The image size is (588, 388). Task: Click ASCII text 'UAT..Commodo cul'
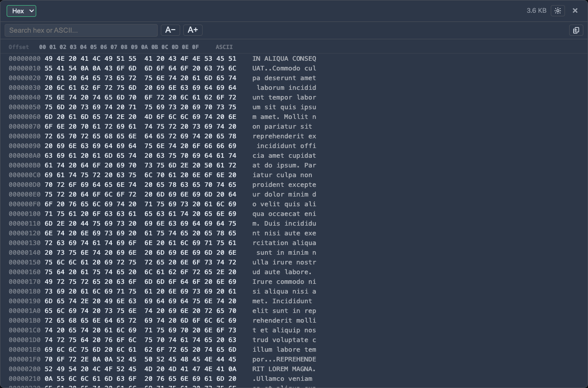[284, 68]
